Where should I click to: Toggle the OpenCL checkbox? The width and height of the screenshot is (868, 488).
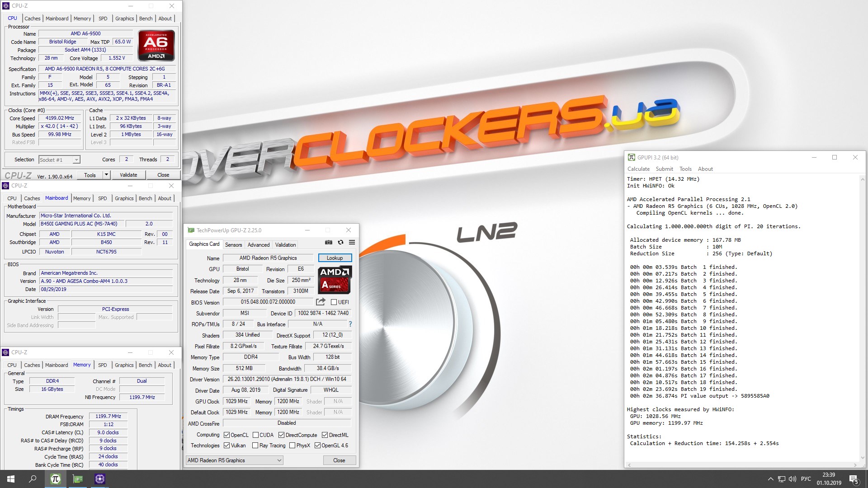226,435
